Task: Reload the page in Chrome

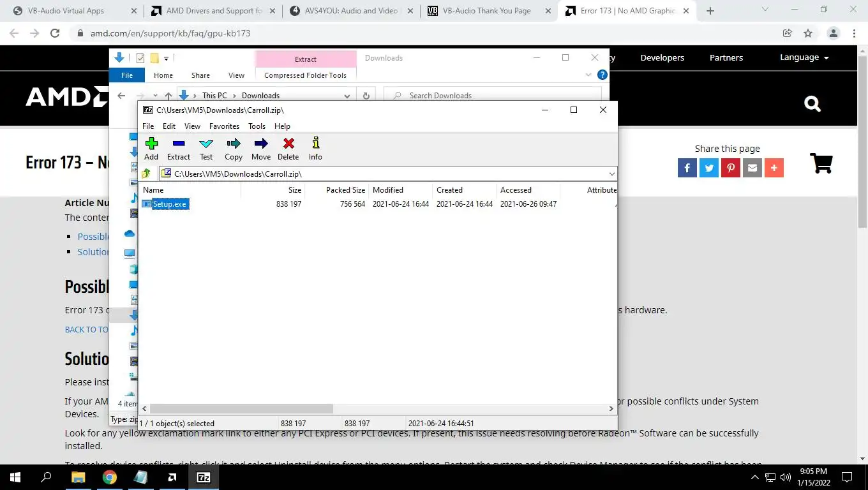Action: (55, 33)
